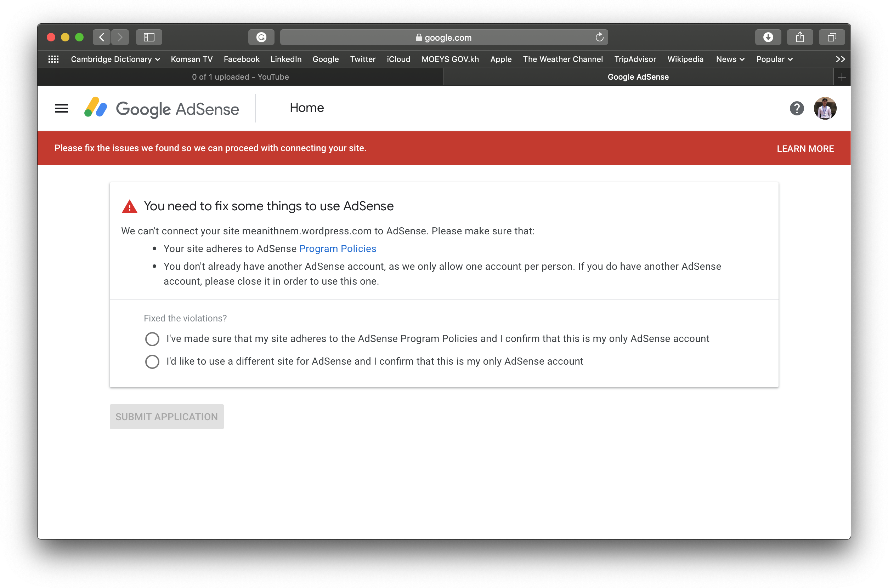Open the Facebook bookmark
888x588 pixels.
(241, 59)
